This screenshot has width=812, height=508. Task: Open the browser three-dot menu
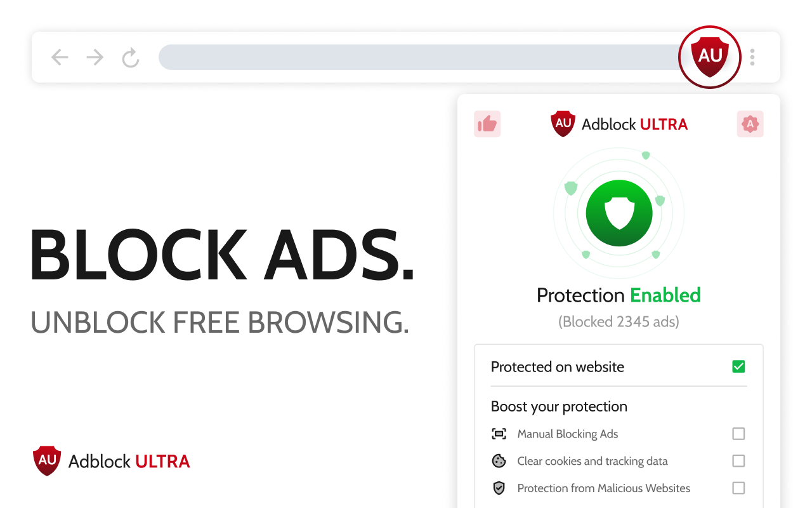pyautogui.click(x=752, y=57)
